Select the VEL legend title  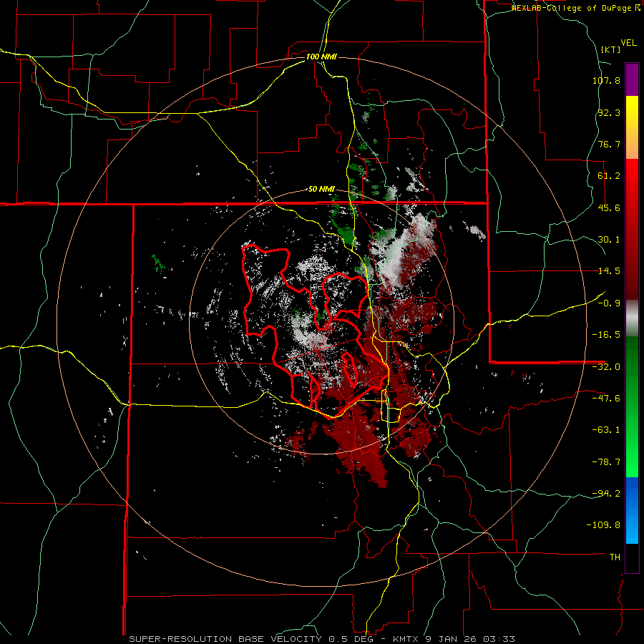click(629, 43)
